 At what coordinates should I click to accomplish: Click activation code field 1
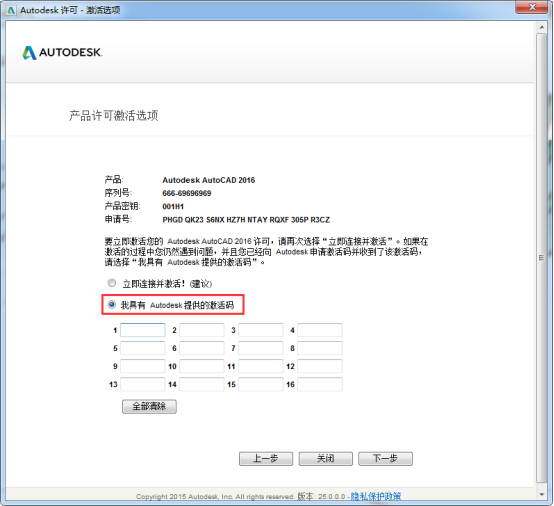coord(143,330)
